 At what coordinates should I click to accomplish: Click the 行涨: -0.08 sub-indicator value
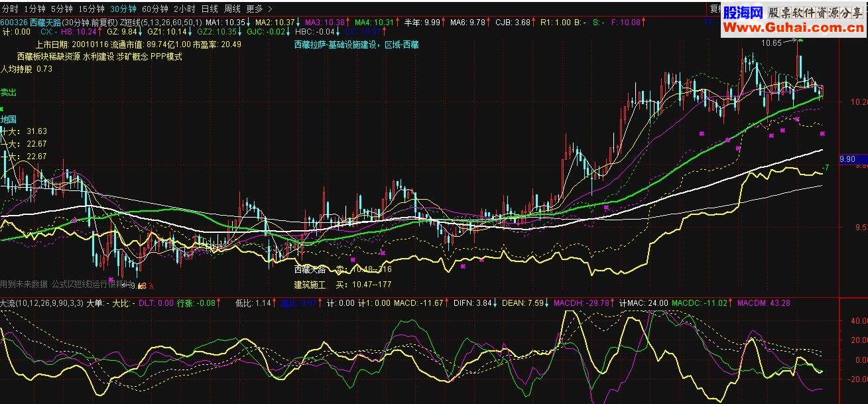click(196, 303)
